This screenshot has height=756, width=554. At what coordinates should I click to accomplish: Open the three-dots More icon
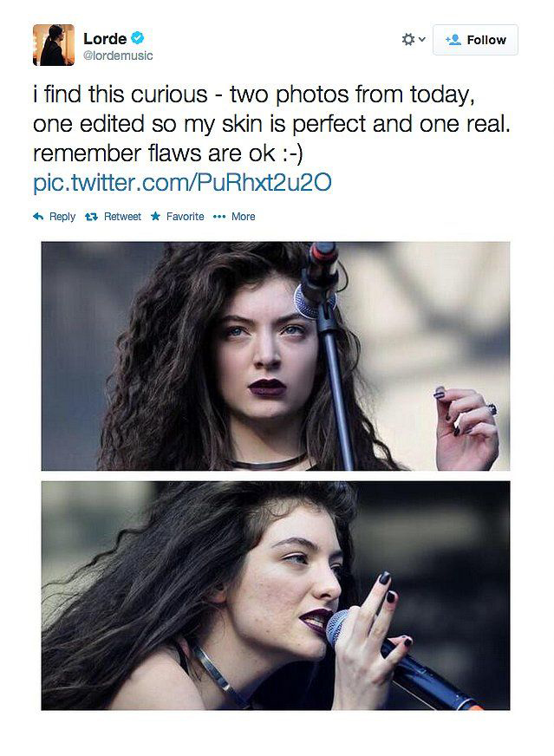[219, 217]
